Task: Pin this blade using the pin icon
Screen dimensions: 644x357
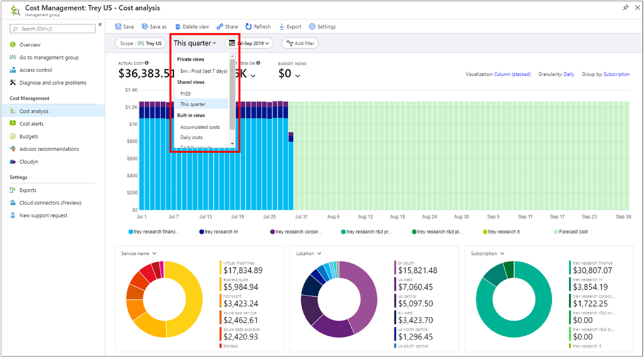Action: point(625,8)
